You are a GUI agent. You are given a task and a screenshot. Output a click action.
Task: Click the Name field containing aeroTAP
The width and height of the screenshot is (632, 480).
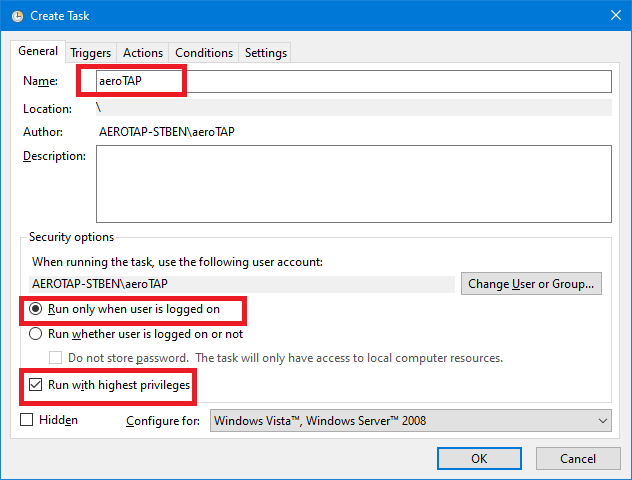[353, 81]
